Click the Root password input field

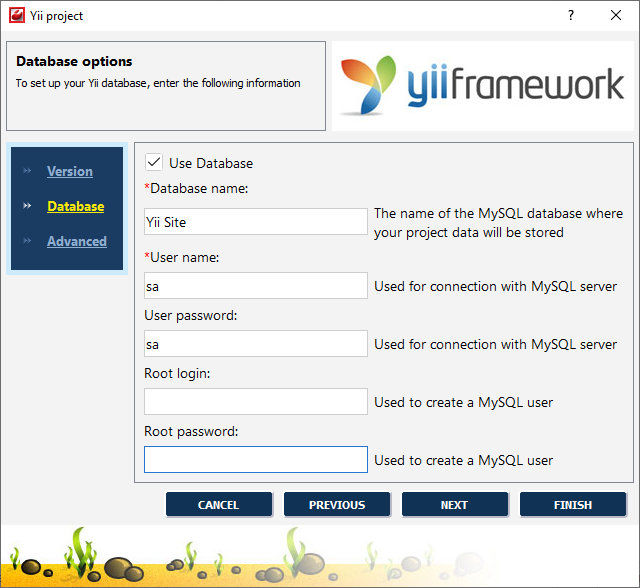click(256, 459)
